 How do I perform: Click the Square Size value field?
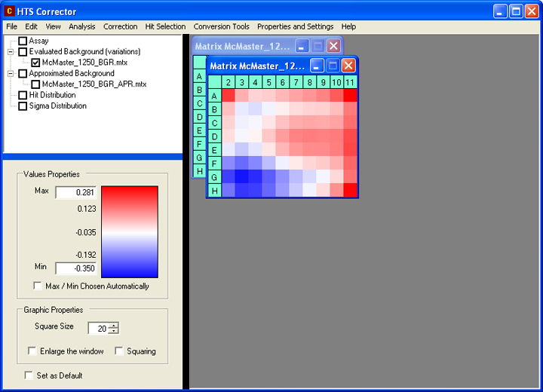(98, 328)
